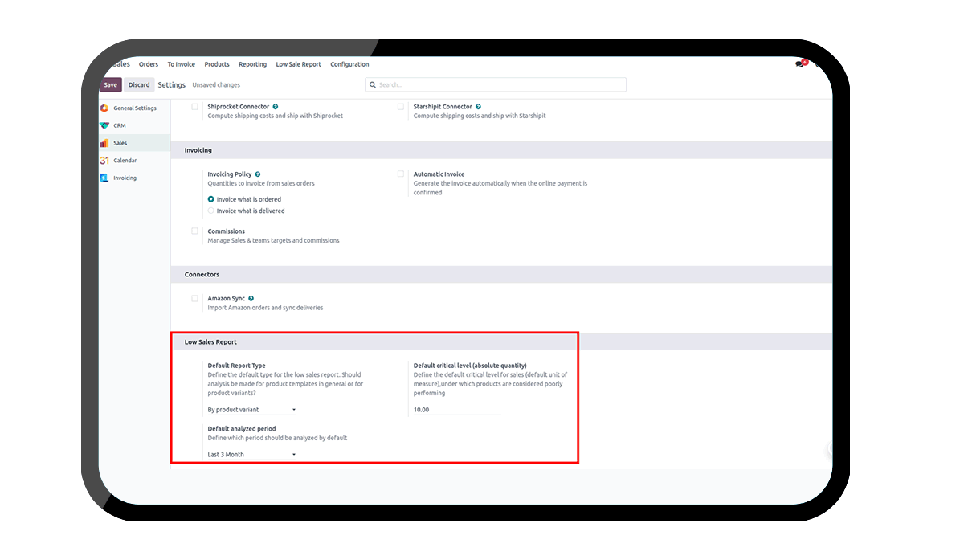Screen dimensions: 964x560
Task: Focus the Search input field
Action: click(x=496, y=85)
